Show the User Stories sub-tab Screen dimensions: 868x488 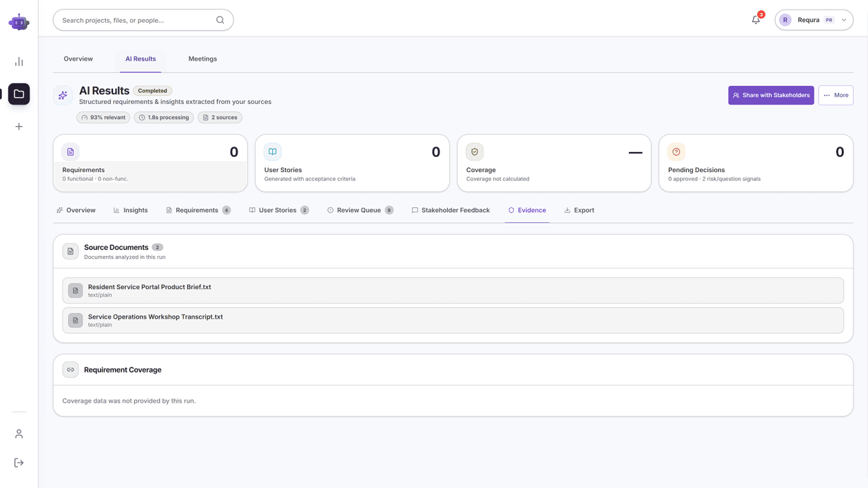[279, 211]
